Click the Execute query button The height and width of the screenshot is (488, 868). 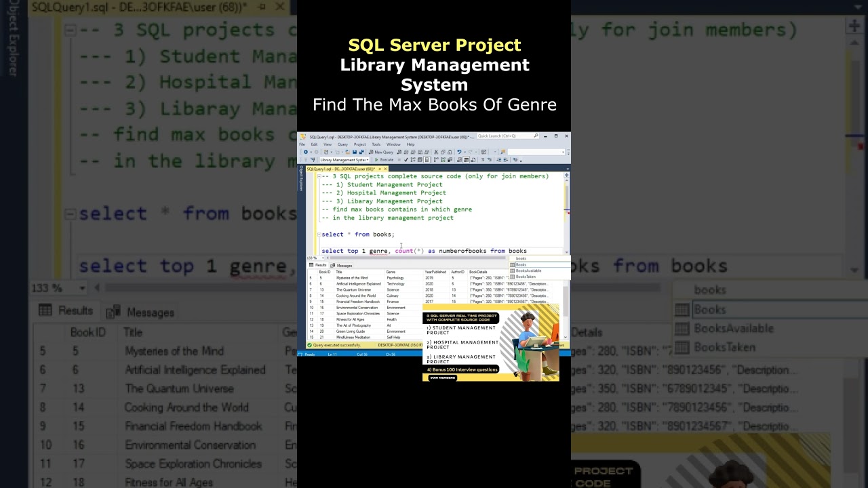(384, 160)
